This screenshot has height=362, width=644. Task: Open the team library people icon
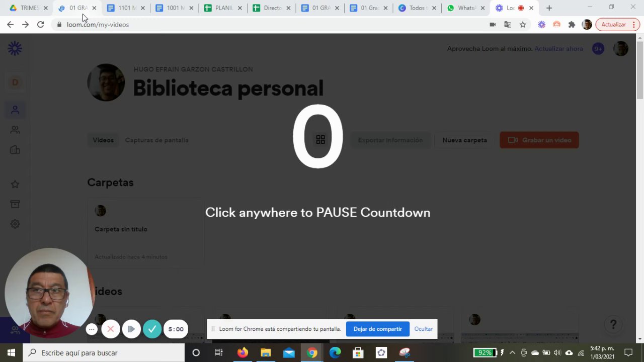(15, 130)
